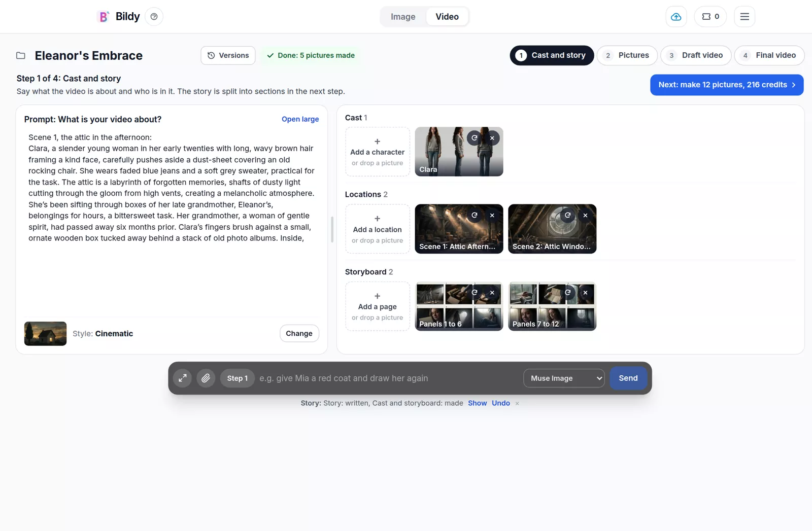Image resolution: width=812 pixels, height=531 pixels.
Task: Click the cloud upload icon
Action: (x=676, y=17)
